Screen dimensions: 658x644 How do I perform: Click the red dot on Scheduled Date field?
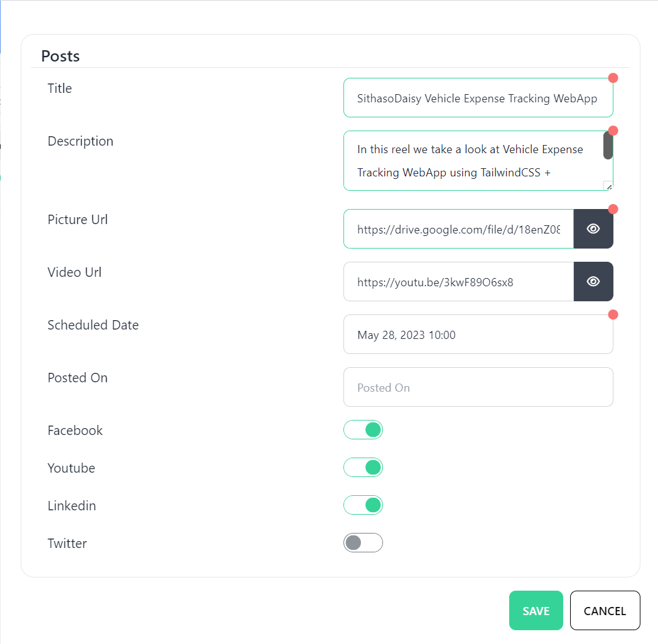click(613, 314)
